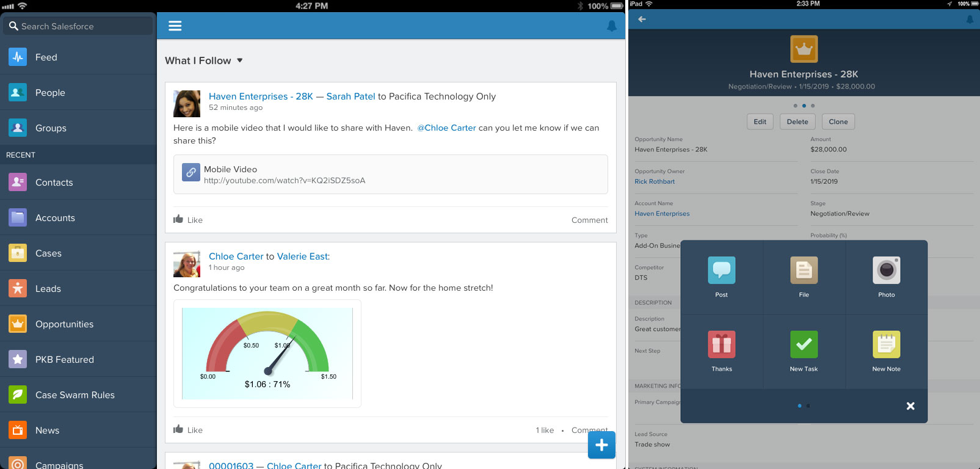Click the $28,000.00 Amount value

pos(829,149)
